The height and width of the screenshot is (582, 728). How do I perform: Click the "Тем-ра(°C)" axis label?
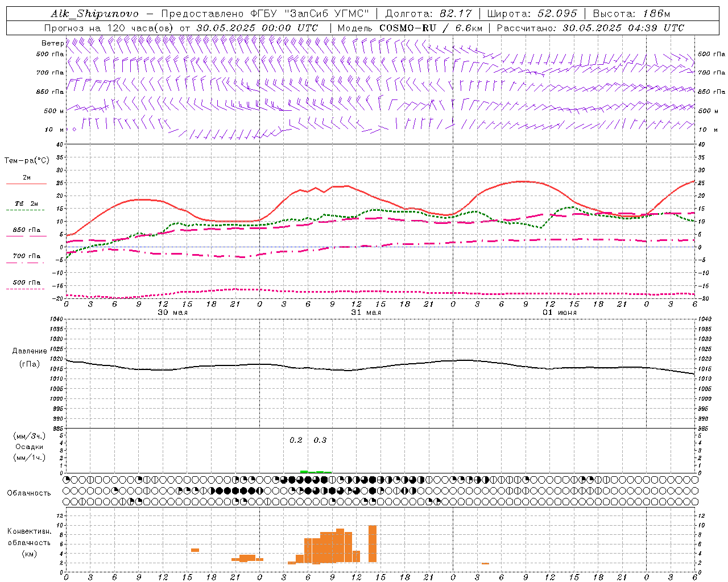coord(27,161)
